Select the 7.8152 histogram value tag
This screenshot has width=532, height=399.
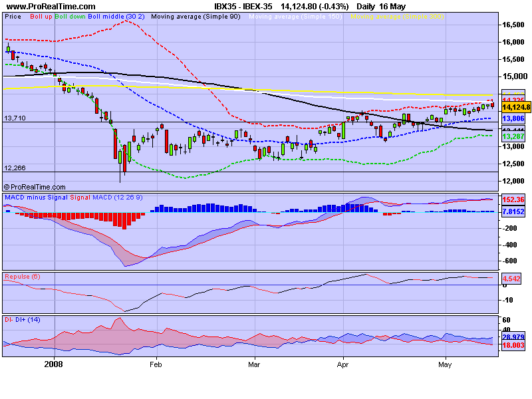[513, 211]
